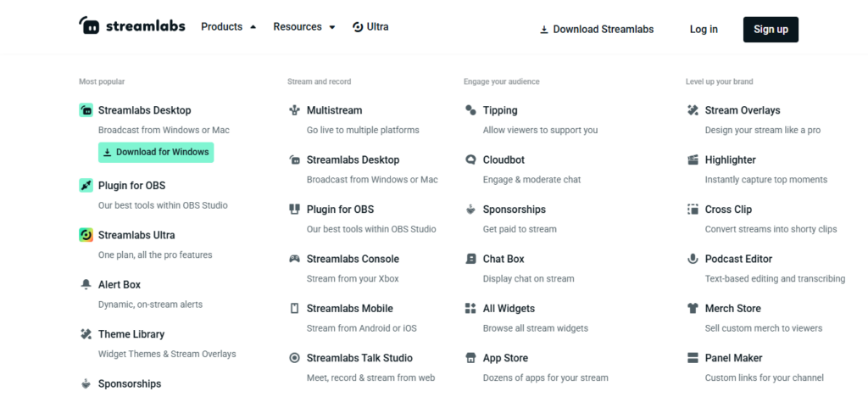This screenshot has width=868, height=397.
Task: Click the Streamlabs Talk Studio icon
Action: [x=294, y=358]
